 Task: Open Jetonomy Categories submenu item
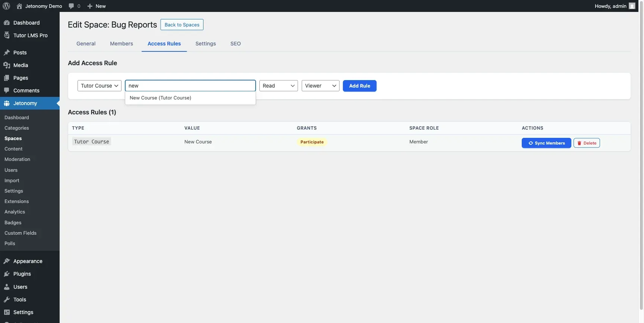[x=17, y=128]
